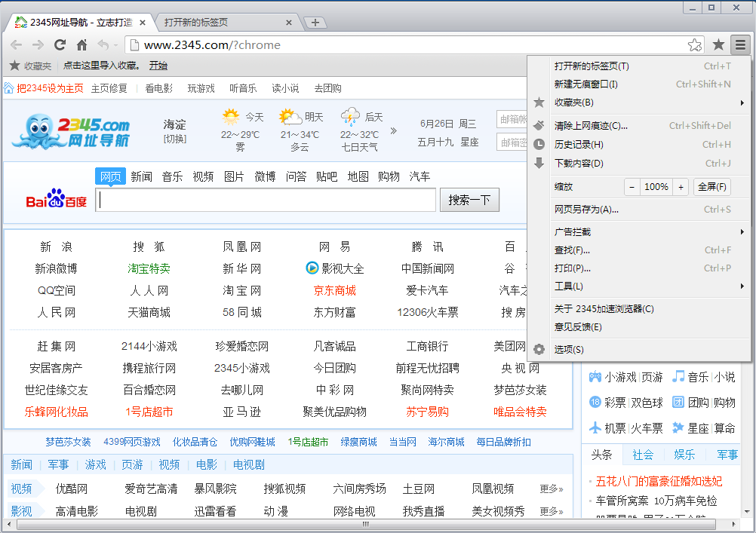This screenshot has height=533, width=756.
Task: Click the vertical scrollbar down arrow
Action: tap(747, 512)
